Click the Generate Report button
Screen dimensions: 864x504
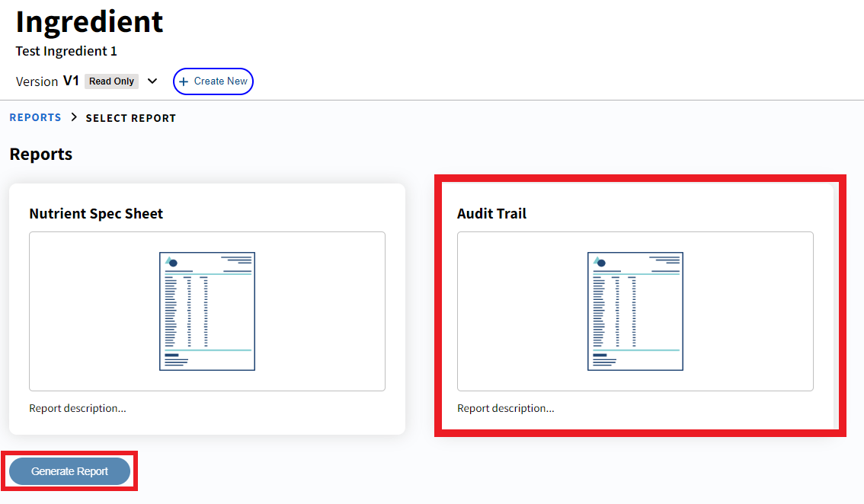(69, 471)
